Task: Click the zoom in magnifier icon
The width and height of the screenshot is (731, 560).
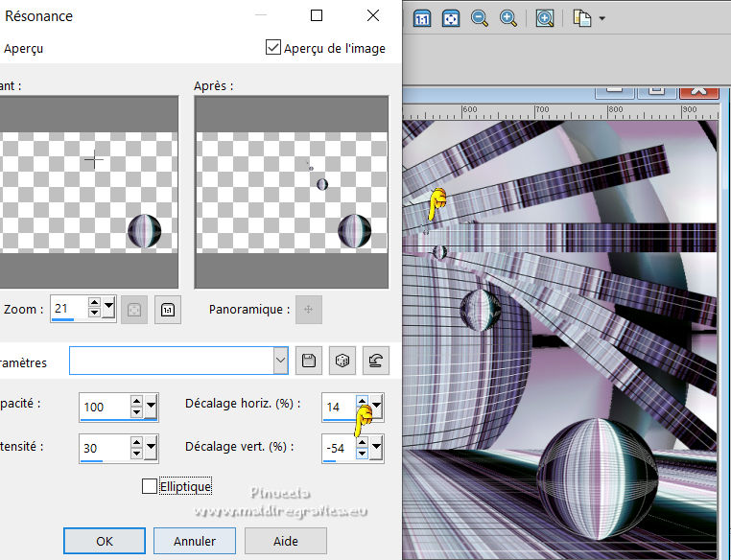Action: (508, 18)
